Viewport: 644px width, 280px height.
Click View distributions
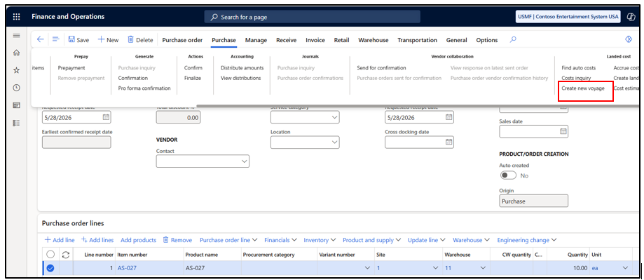click(x=240, y=78)
